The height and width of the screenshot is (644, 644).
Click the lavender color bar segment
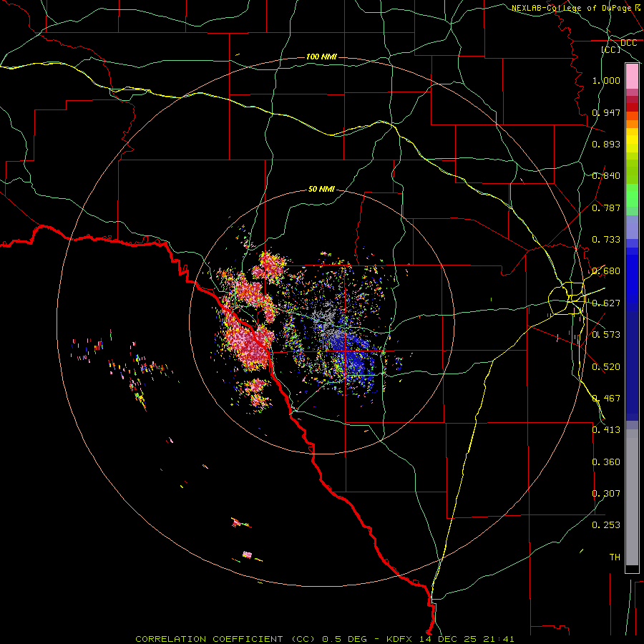[632, 228]
